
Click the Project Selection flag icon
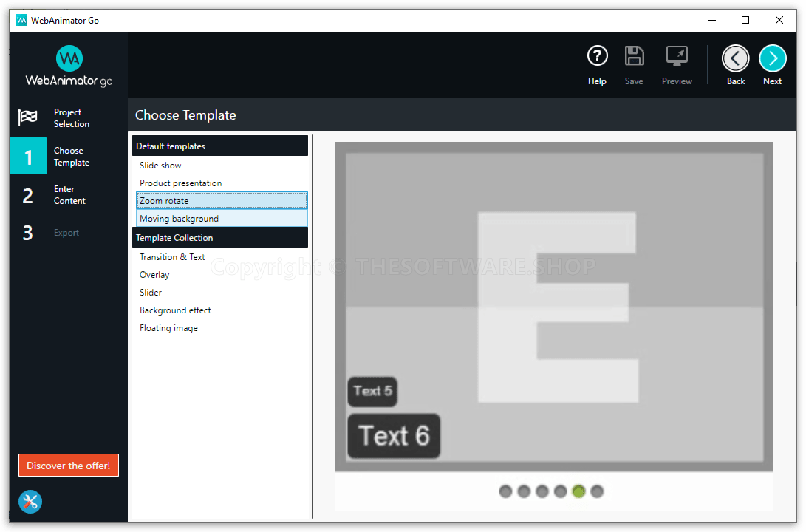27,118
